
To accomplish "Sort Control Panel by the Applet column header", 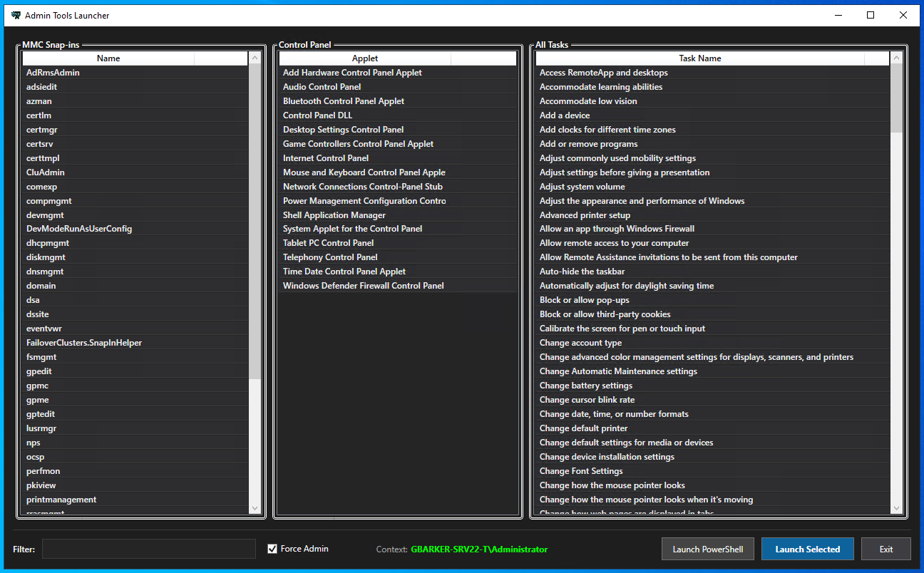I will point(364,58).
